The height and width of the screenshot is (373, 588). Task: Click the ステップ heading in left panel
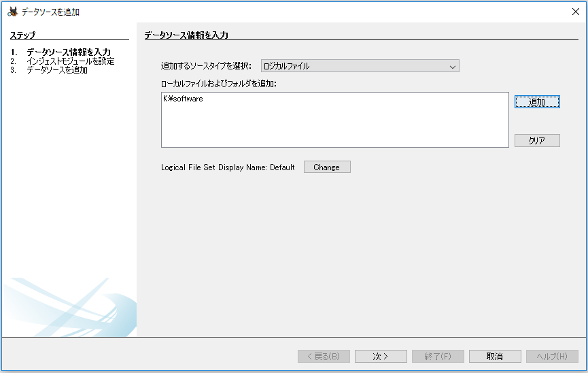(x=22, y=35)
